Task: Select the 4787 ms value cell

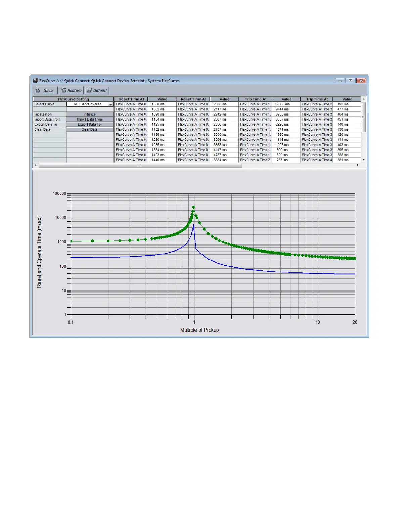Action: [x=224, y=155]
